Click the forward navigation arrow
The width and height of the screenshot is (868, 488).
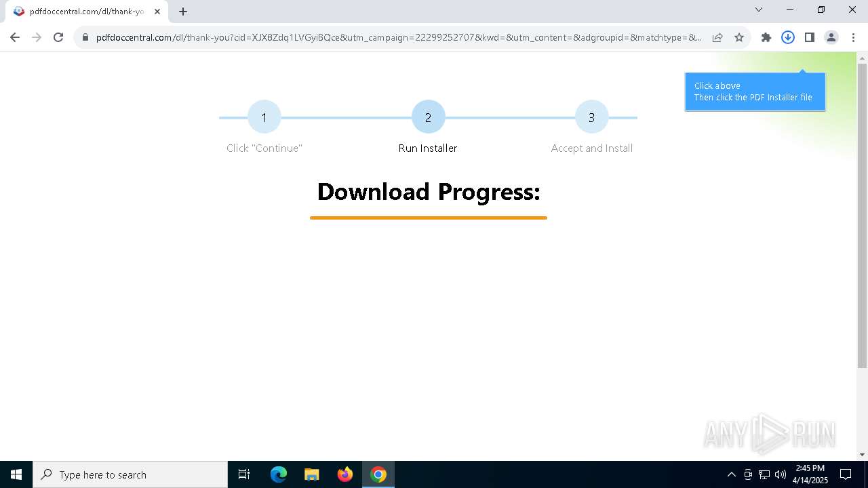click(37, 37)
